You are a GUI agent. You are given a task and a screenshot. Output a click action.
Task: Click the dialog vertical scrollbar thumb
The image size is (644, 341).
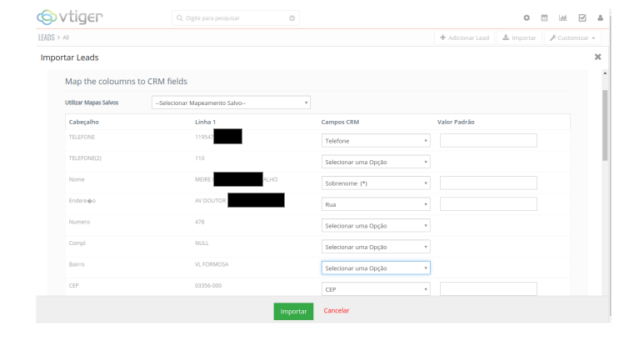click(x=605, y=125)
